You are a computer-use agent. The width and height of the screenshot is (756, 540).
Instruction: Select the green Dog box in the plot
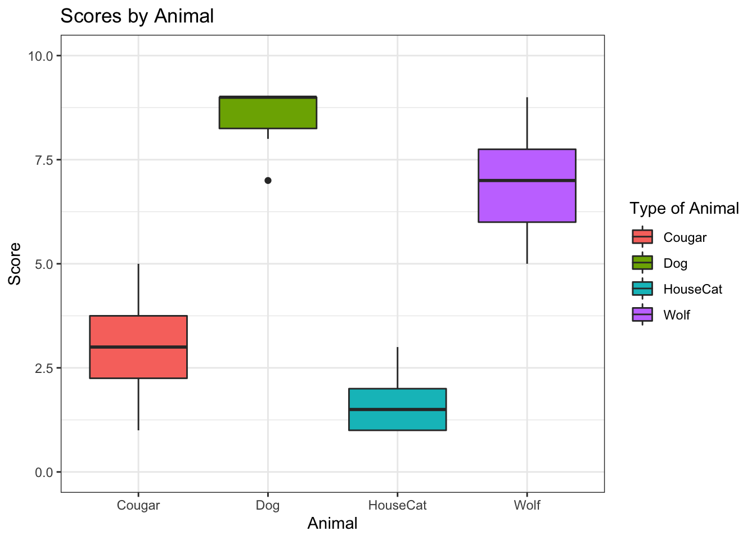pos(268,112)
